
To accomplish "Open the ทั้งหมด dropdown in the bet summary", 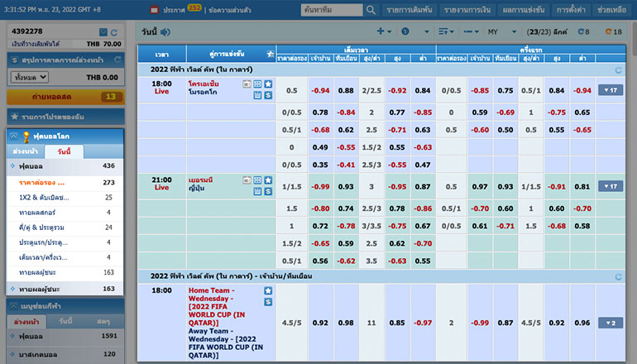I will click(30, 77).
